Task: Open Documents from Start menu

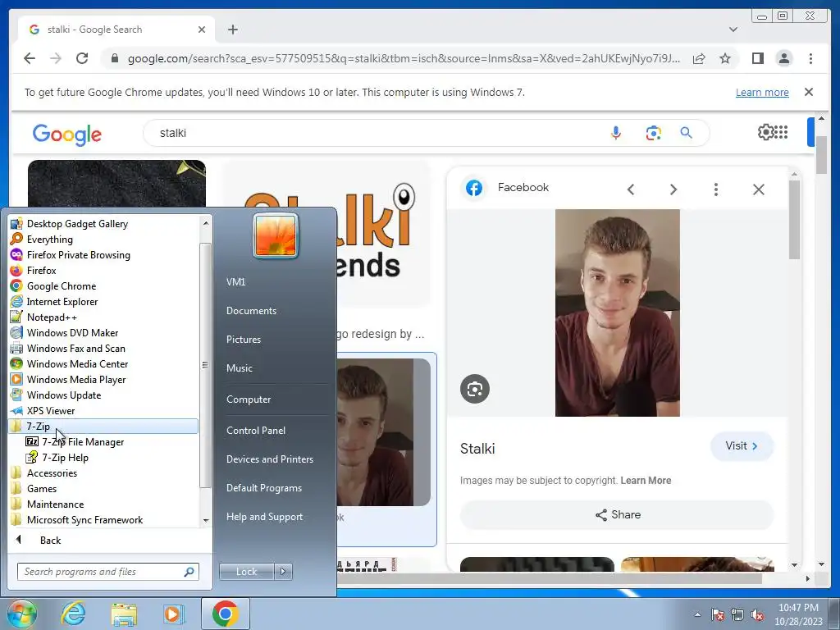Action: point(251,311)
